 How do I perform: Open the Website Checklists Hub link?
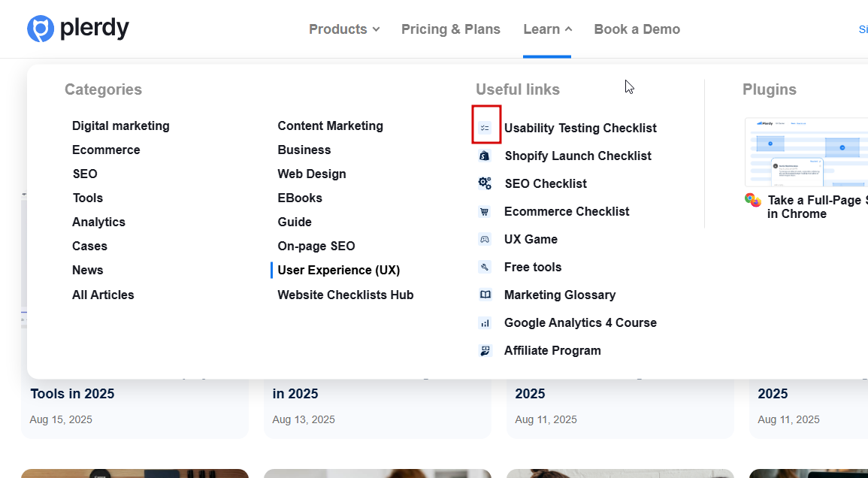tap(346, 295)
